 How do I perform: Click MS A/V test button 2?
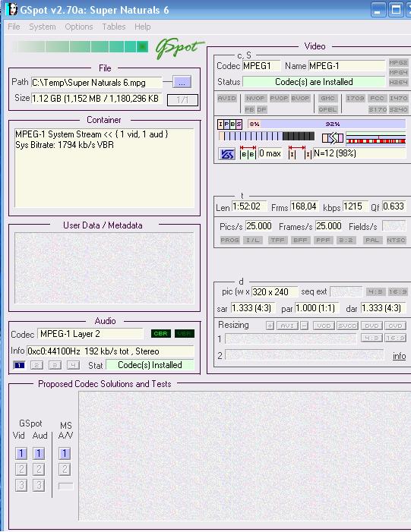(65, 469)
